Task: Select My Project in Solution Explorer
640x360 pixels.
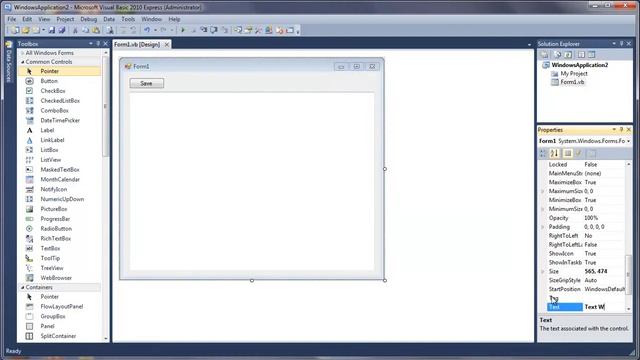Action: [x=573, y=73]
